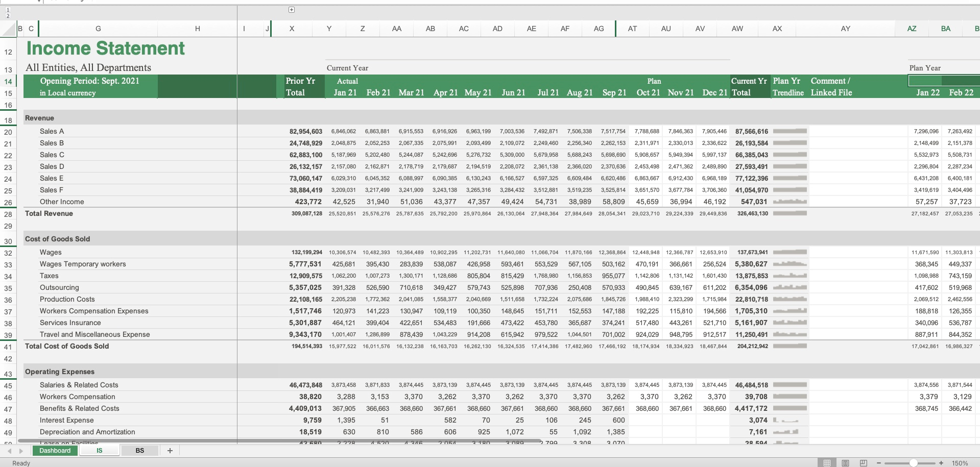Expand hidden columns using the plus outline button

[291, 9]
